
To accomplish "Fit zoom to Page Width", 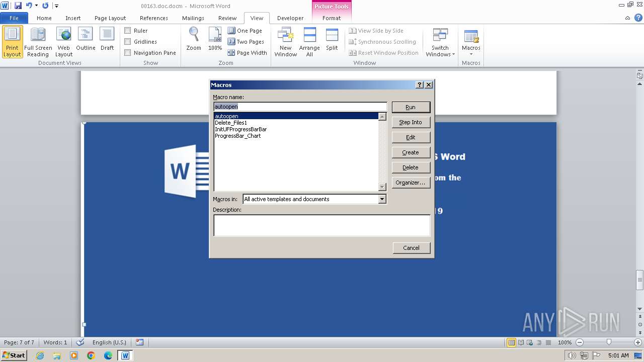I will coord(248,53).
